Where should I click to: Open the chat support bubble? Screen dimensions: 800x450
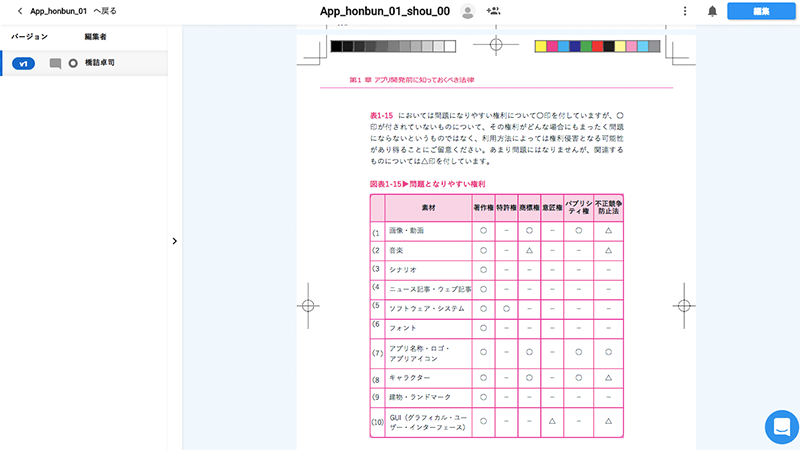pyautogui.click(x=782, y=427)
